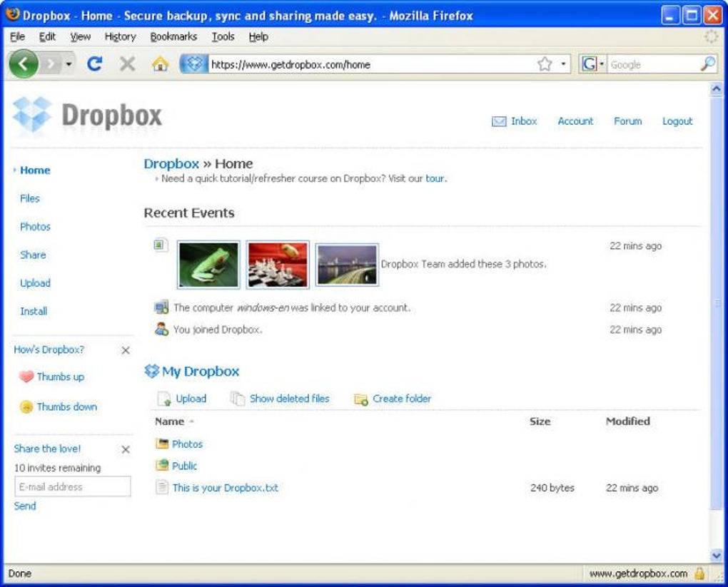Image resolution: width=728 pixels, height=587 pixels.
Task: Open the File menu
Action: click(17, 36)
